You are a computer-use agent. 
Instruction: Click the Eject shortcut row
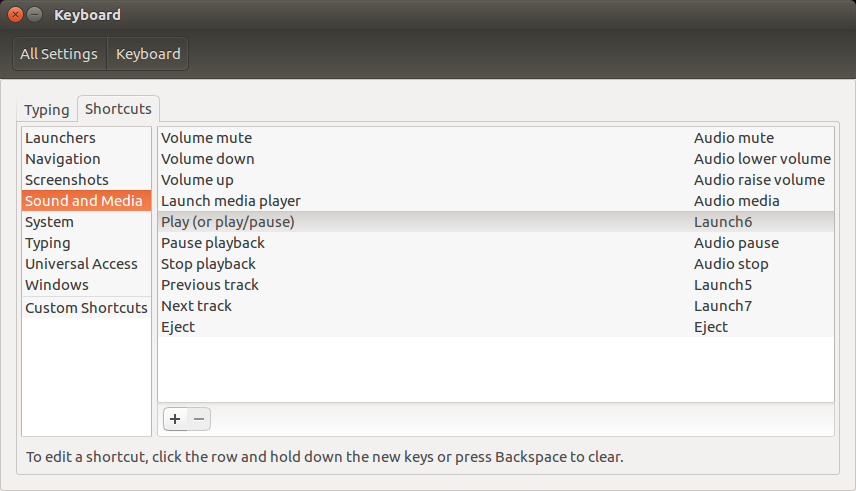click(x=496, y=327)
